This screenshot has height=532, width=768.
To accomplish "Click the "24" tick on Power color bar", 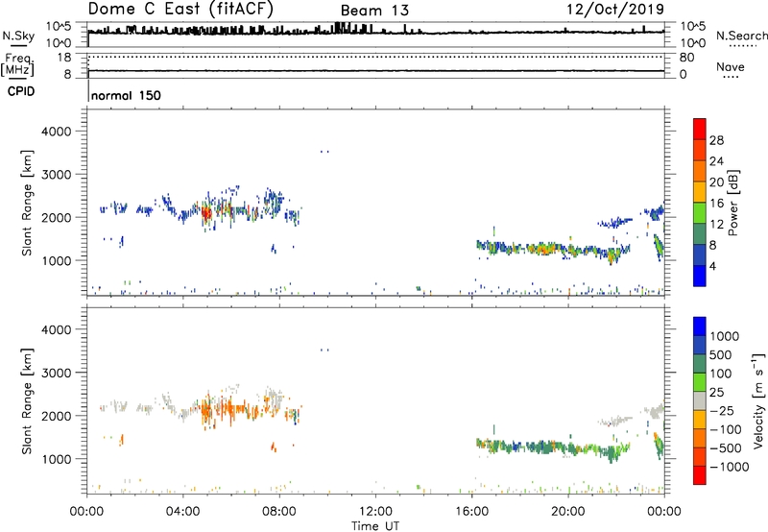I will (x=716, y=161).
